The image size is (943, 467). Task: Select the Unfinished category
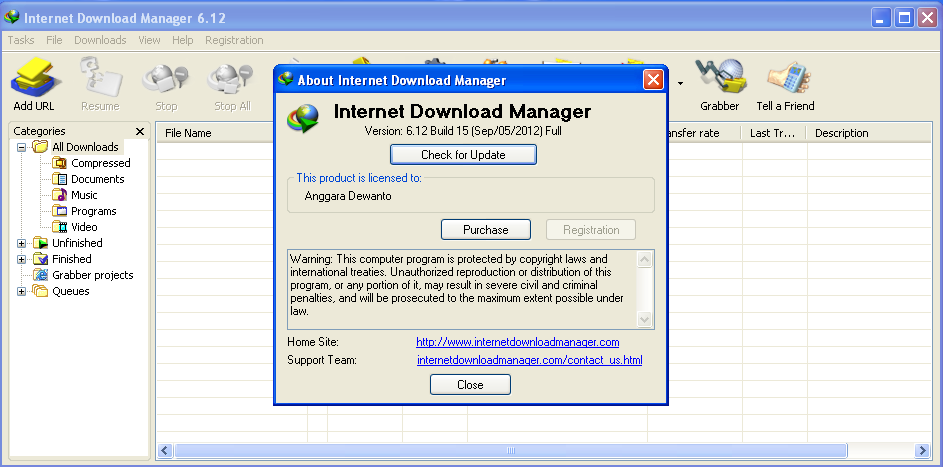click(68, 243)
